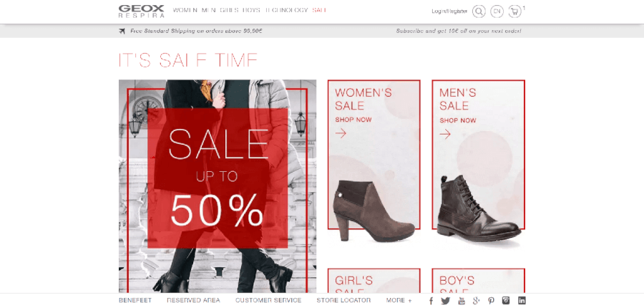Viewport: 644px width, 308px height.
Task: Open the Google Plus icon
Action: click(477, 301)
